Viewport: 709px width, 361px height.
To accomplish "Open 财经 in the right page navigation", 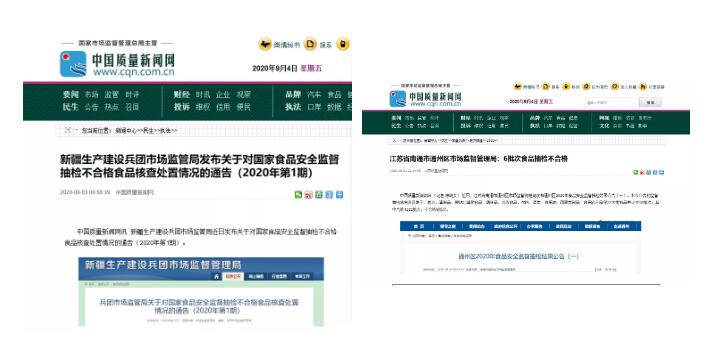I will (465, 118).
